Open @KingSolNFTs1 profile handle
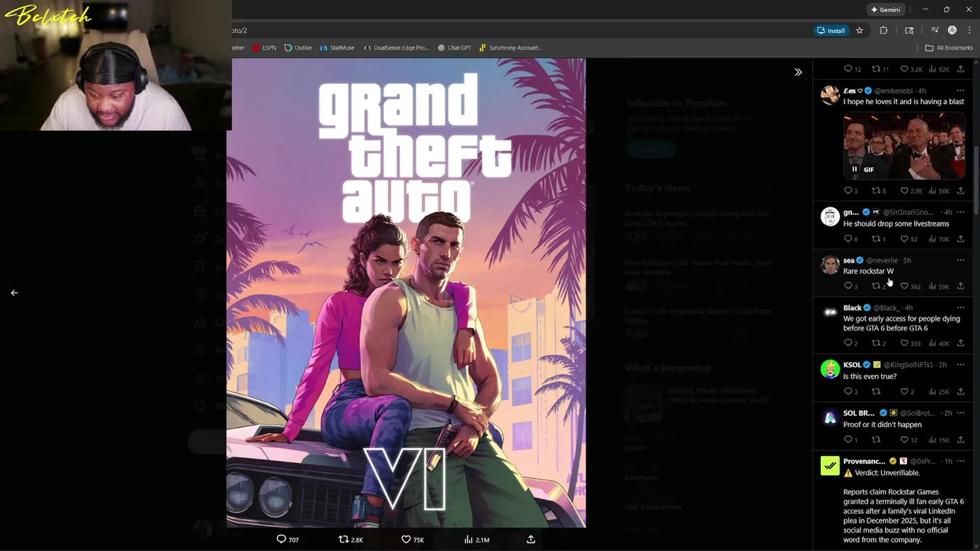Screen dimensions: 980x551 click(908, 365)
